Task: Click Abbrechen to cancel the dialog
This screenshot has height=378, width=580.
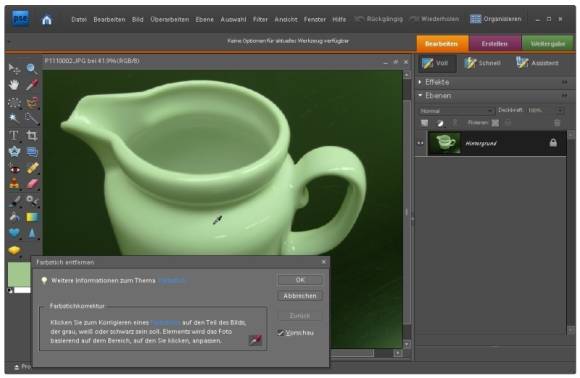Action: click(x=300, y=296)
